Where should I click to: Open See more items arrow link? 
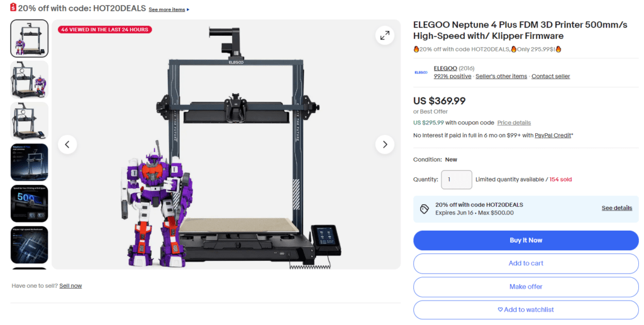[169, 9]
